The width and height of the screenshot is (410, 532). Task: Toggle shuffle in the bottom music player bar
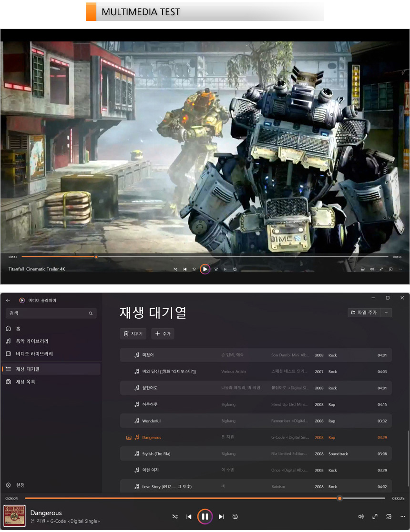coord(175,516)
